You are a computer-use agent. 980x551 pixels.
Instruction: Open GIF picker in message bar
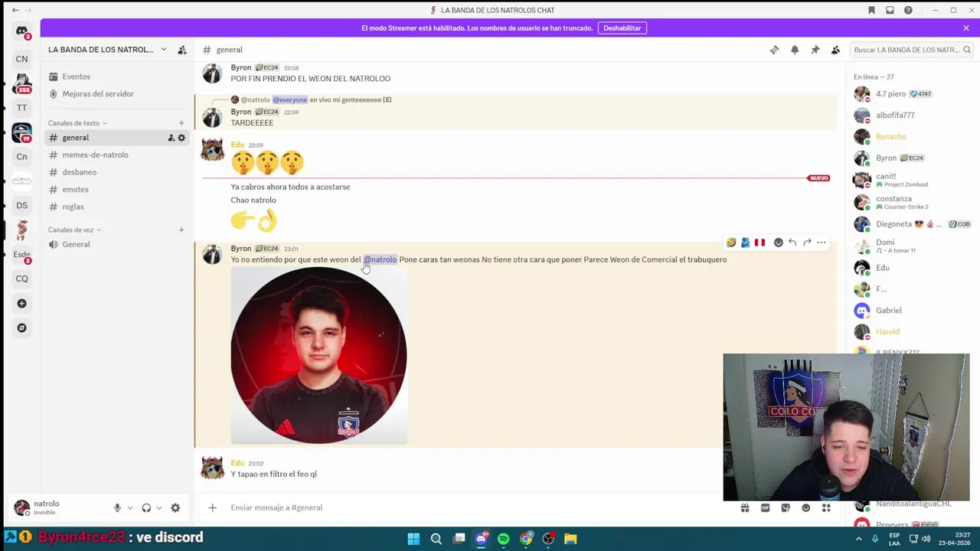(x=765, y=507)
